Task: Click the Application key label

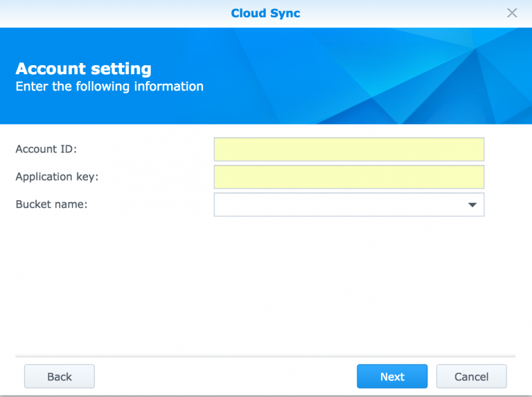Action: [57, 177]
